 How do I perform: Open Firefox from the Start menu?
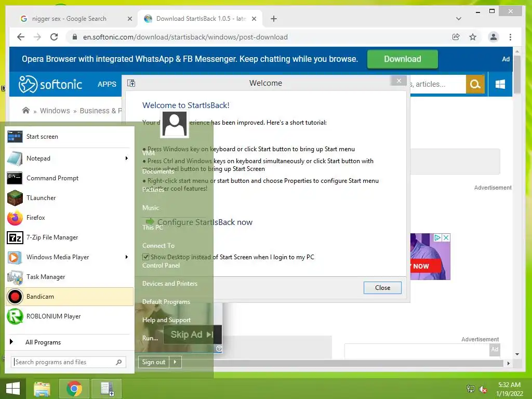(x=70, y=218)
